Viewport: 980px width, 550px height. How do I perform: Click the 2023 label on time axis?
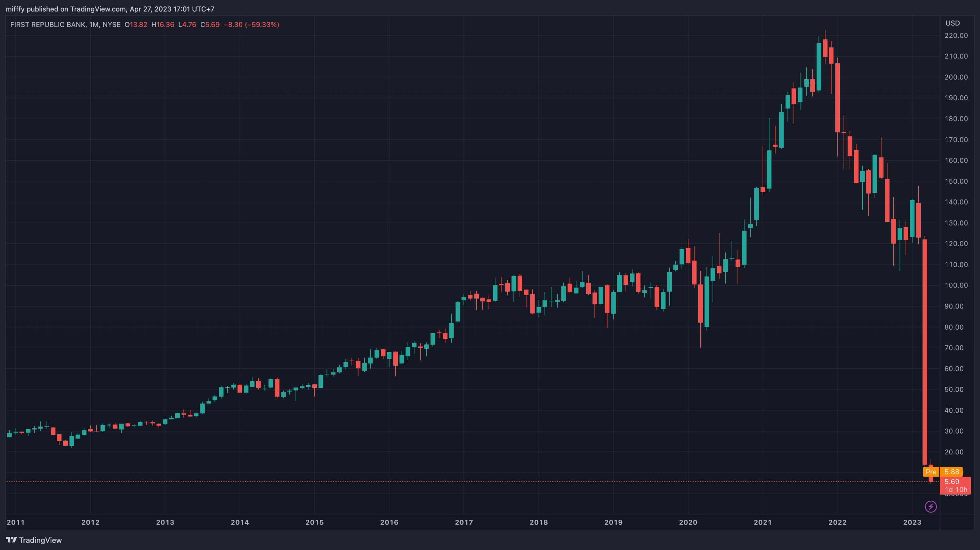click(x=912, y=522)
